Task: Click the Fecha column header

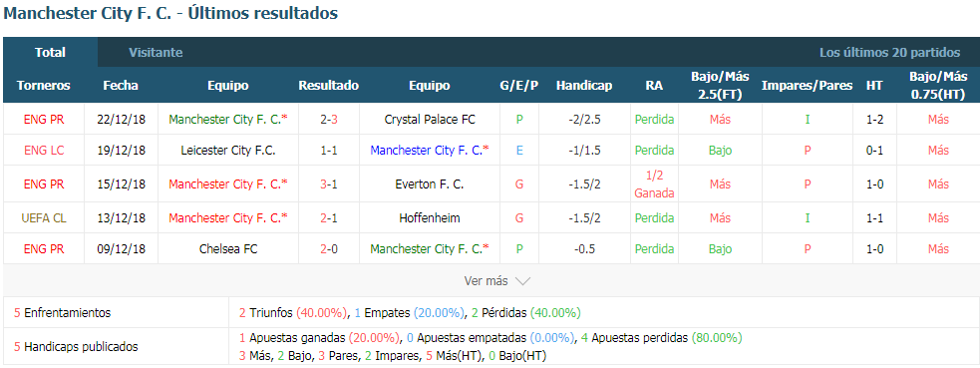Action: (121, 86)
